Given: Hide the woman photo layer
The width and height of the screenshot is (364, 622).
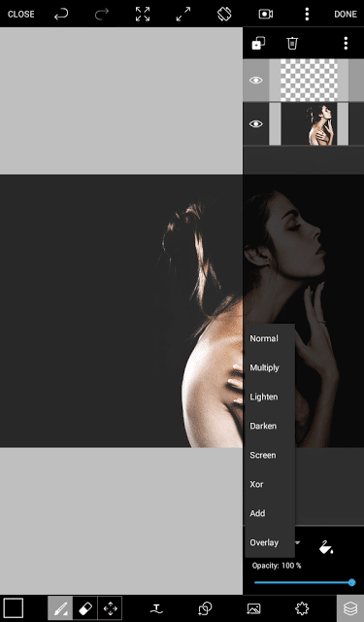Looking at the screenshot, I should click(x=255, y=123).
